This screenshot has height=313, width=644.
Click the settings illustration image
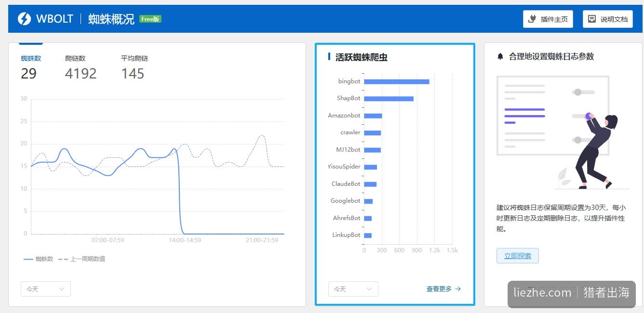pyautogui.click(x=563, y=132)
